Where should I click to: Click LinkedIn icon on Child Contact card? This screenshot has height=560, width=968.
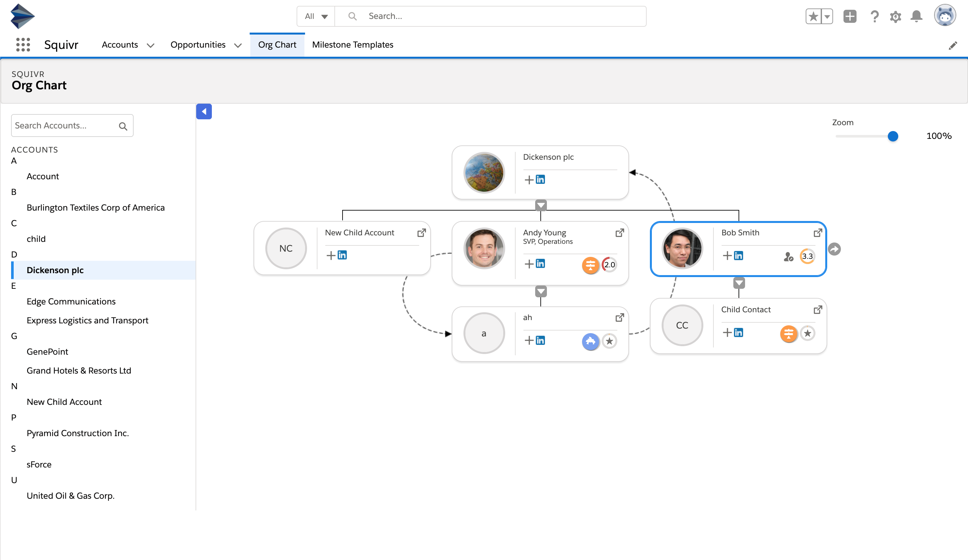coord(739,332)
